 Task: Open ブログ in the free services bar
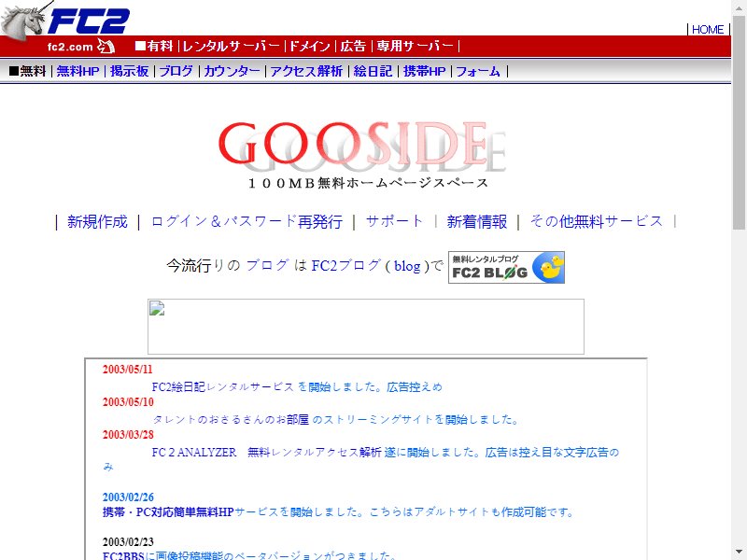176,72
